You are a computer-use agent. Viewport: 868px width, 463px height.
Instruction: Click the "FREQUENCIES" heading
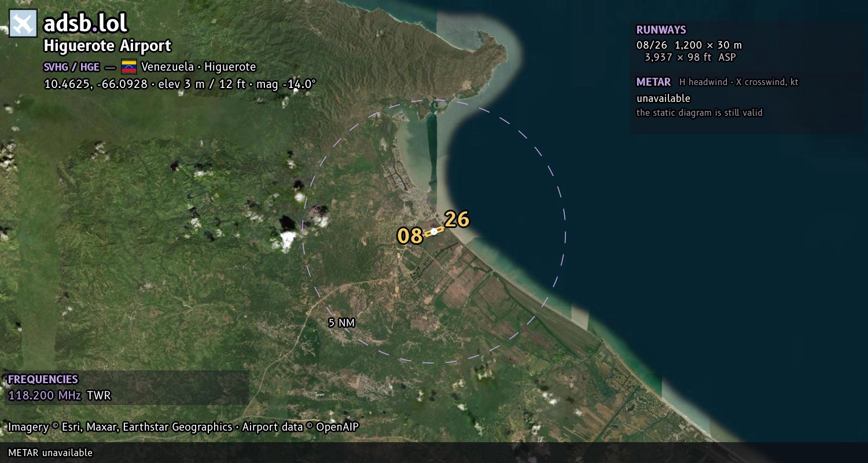(x=43, y=380)
